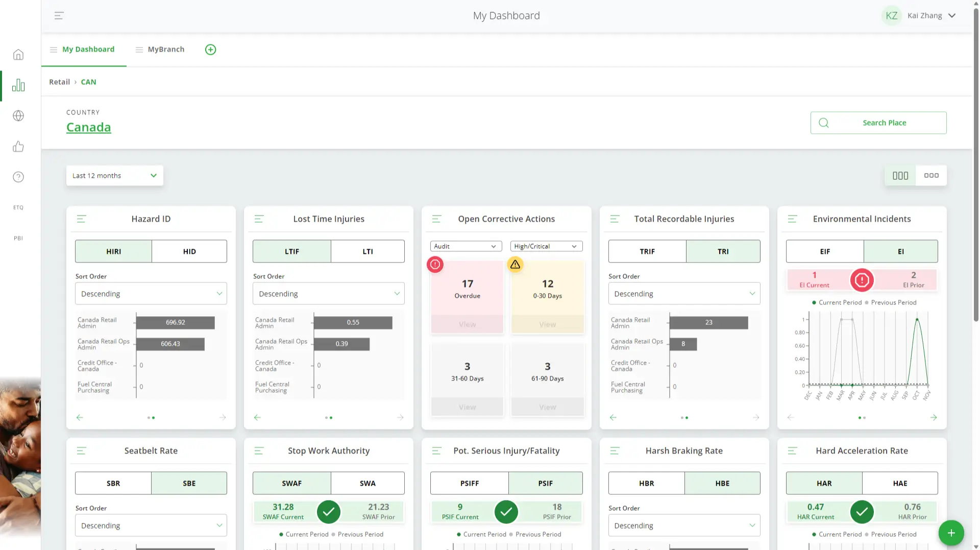
Task: Open the Audit dropdown in Corrective Actions
Action: coord(465,246)
